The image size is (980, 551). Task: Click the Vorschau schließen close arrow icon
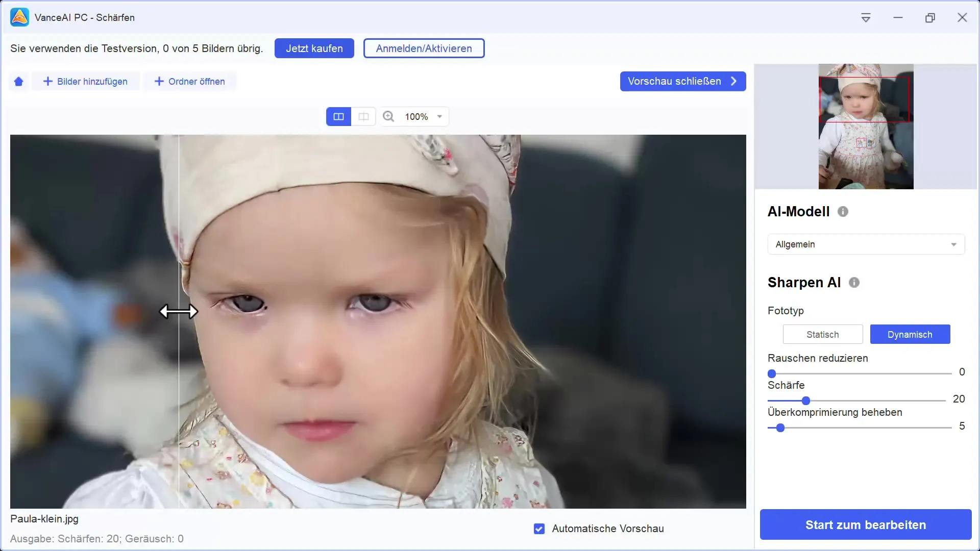(x=734, y=81)
